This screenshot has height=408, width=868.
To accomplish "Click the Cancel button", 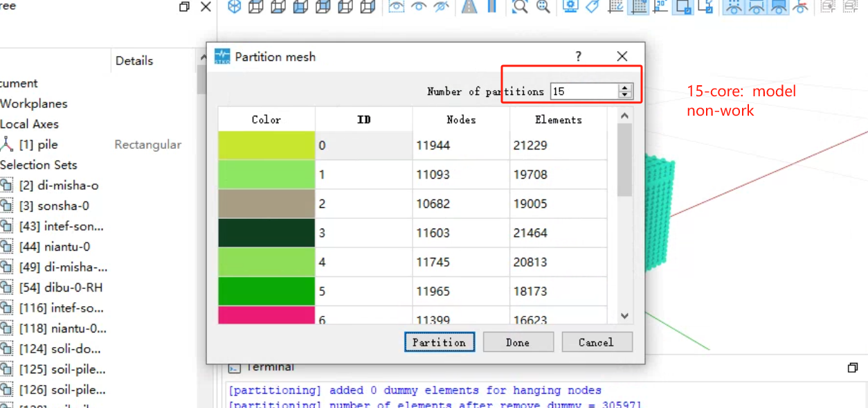I will [x=596, y=342].
